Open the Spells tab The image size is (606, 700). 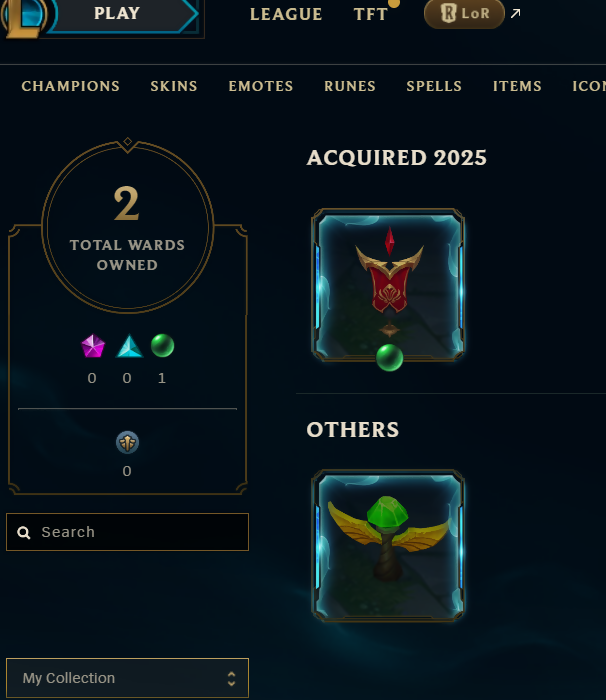[434, 86]
